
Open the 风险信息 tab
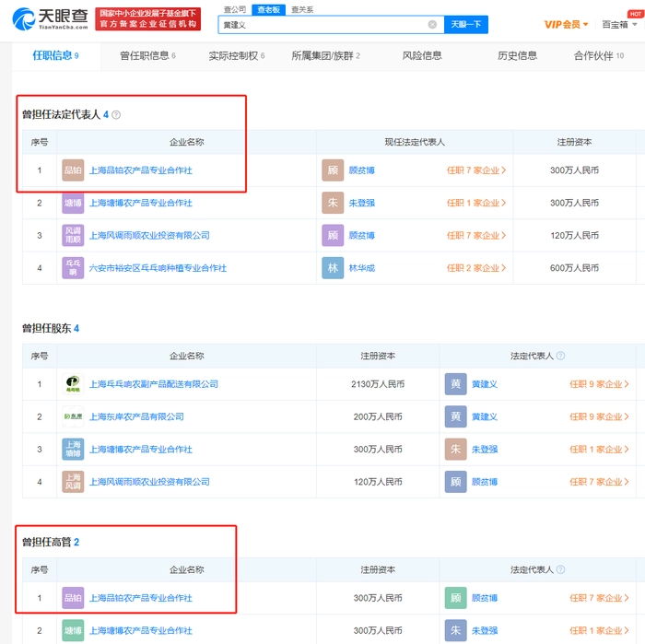click(424, 56)
